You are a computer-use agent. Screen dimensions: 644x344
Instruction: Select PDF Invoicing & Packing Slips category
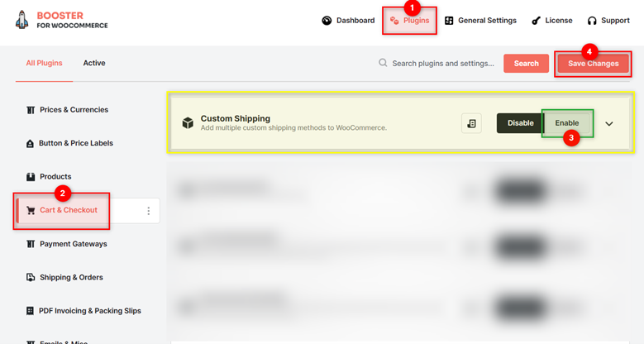[x=90, y=311]
